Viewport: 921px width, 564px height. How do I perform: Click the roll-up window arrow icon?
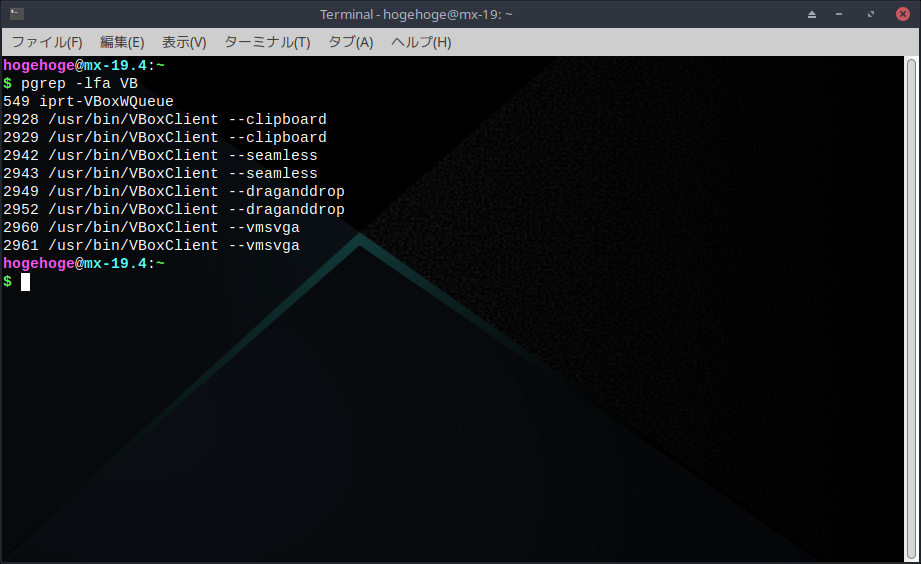pos(812,14)
